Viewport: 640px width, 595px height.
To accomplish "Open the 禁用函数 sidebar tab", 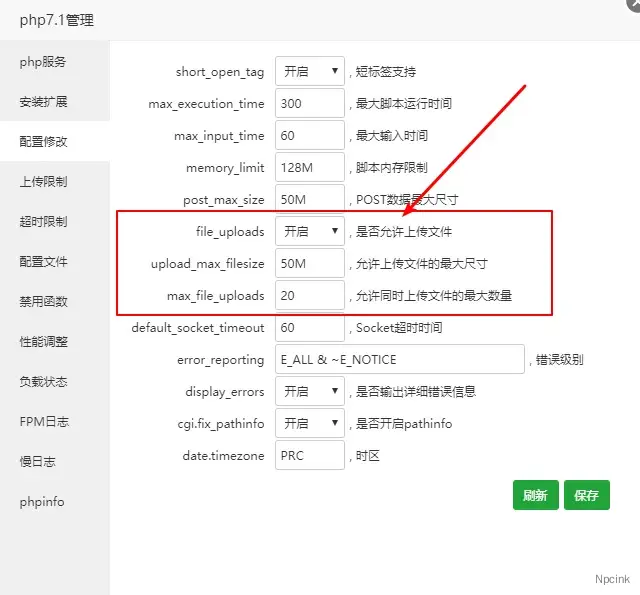I will tap(43, 302).
